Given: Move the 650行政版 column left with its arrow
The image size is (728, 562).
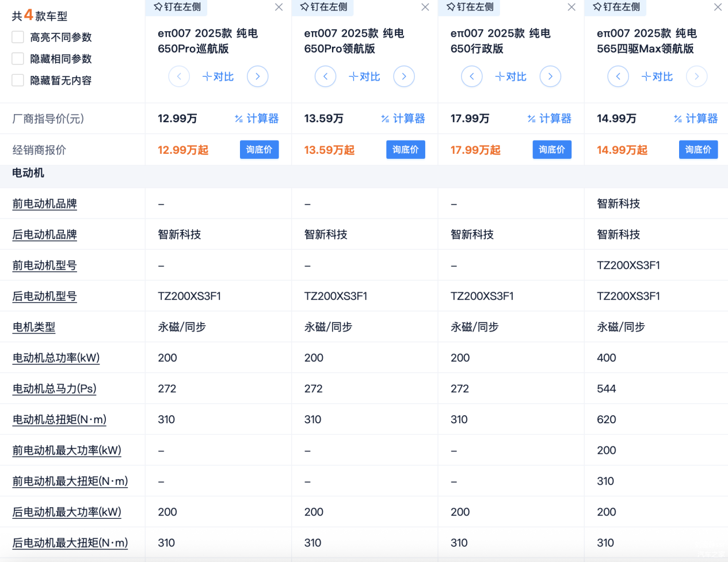Looking at the screenshot, I should [472, 76].
